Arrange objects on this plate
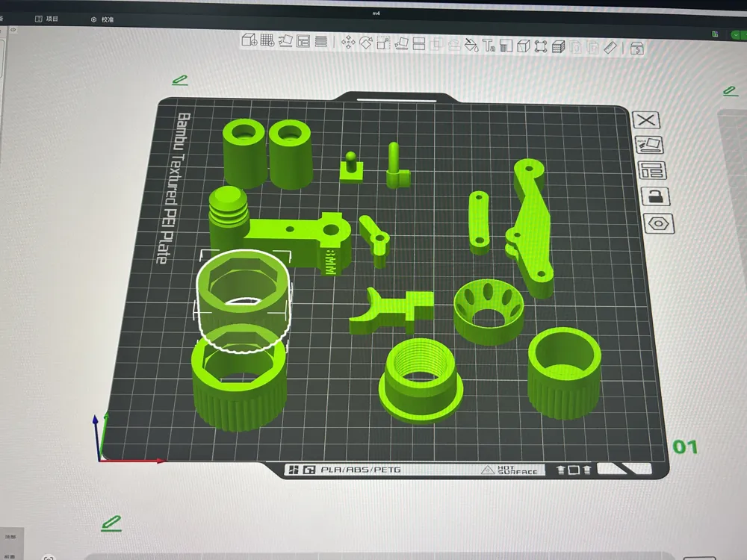This screenshot has height=560, width=747. click(x=652, y=170)
